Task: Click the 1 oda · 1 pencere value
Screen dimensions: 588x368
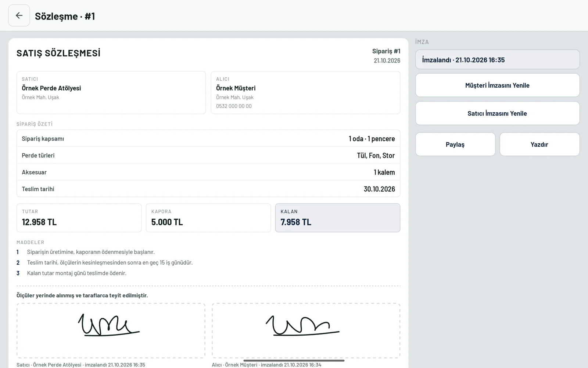Action: 372,139
